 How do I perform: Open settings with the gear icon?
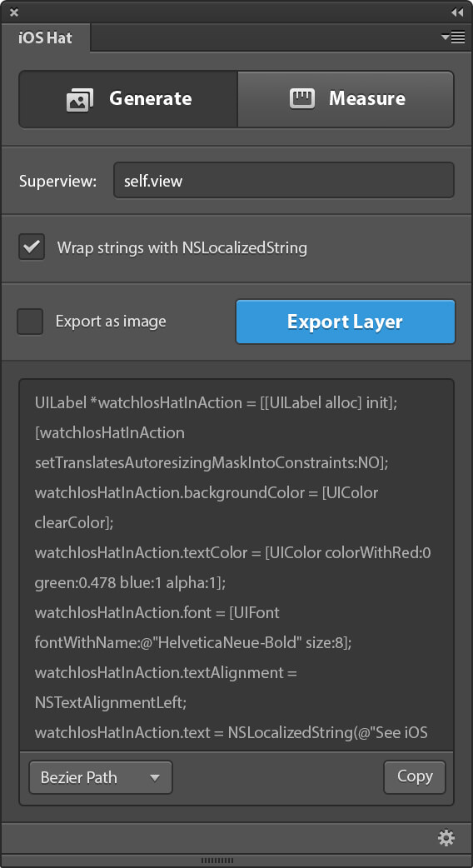click(446, 837)
